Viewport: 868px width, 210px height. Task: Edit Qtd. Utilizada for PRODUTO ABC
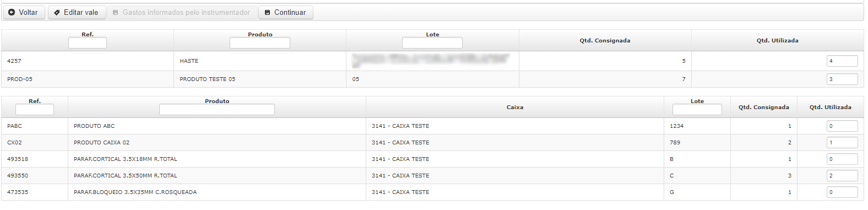click(x=842, y=126)
